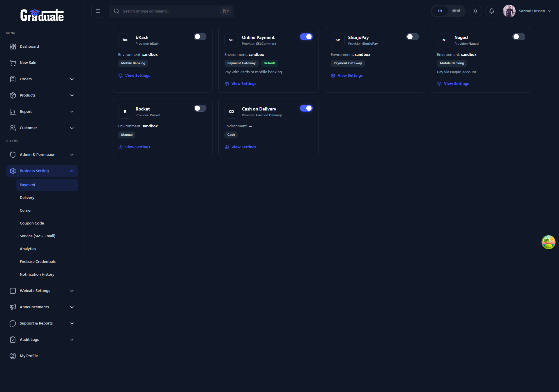The image size is (559, 392).
Task: Expand Website Settings chevron
Action: pos(72,291)
